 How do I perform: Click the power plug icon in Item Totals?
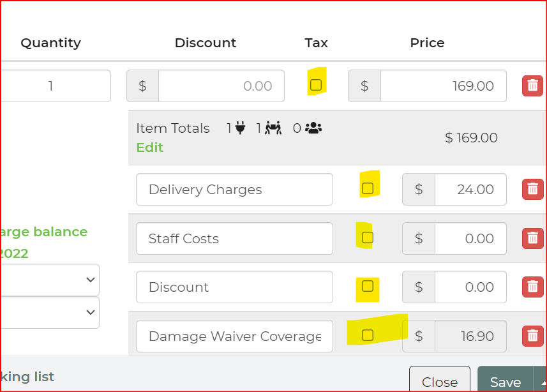[x=241, y=128]
